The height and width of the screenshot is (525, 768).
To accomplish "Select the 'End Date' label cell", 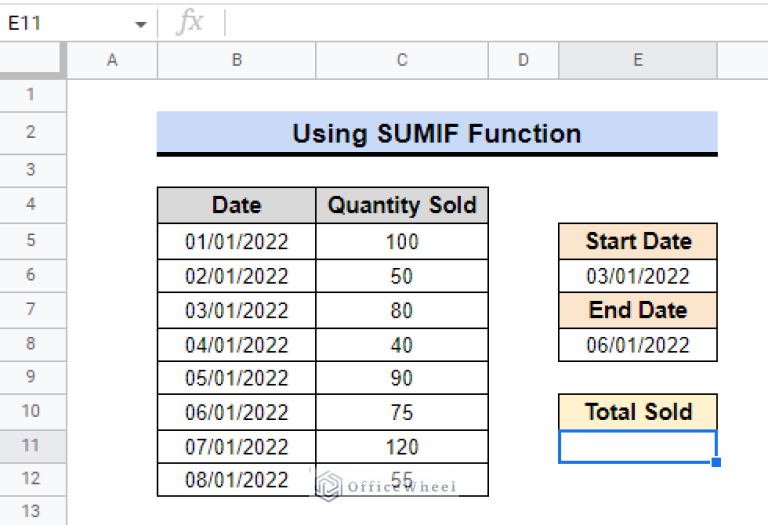I will 638,310.
